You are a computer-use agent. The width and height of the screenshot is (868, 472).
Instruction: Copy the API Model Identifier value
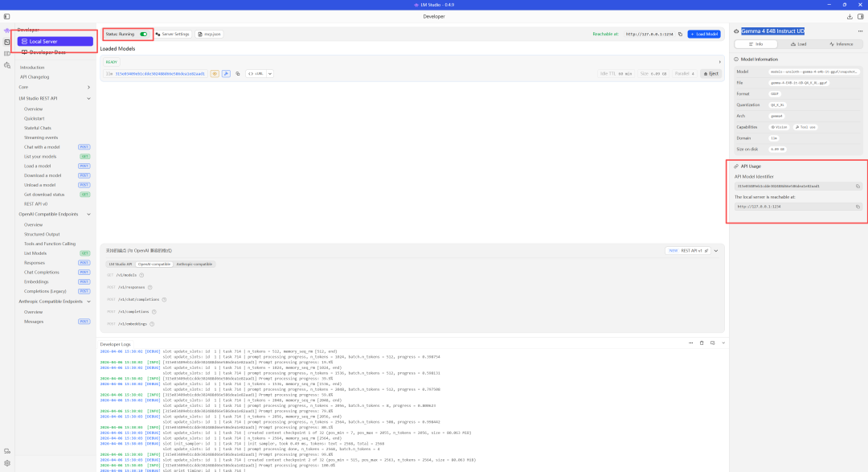(858, 187)
